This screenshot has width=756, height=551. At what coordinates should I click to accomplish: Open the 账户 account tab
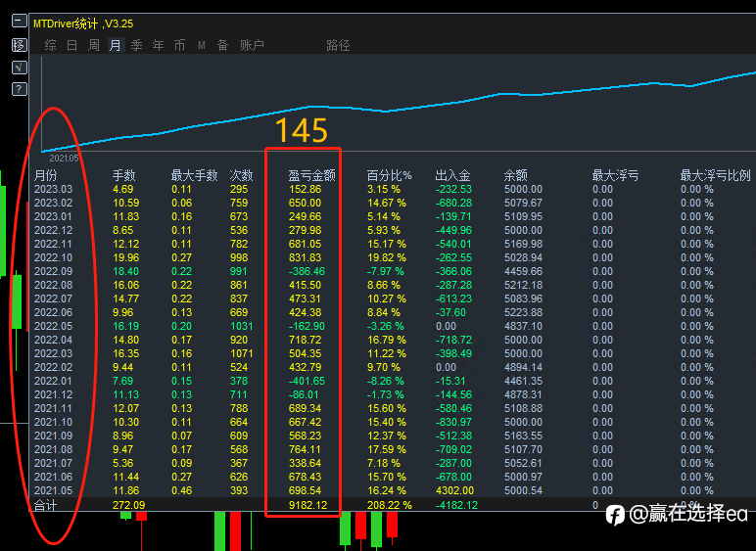click(252, 45)
